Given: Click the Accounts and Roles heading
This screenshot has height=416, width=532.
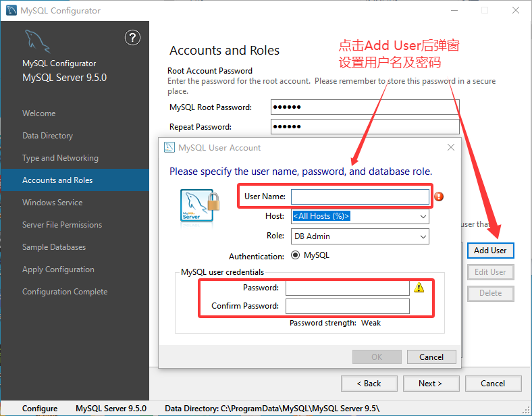Looking at the screenshot, I should [x=224, y=50].
